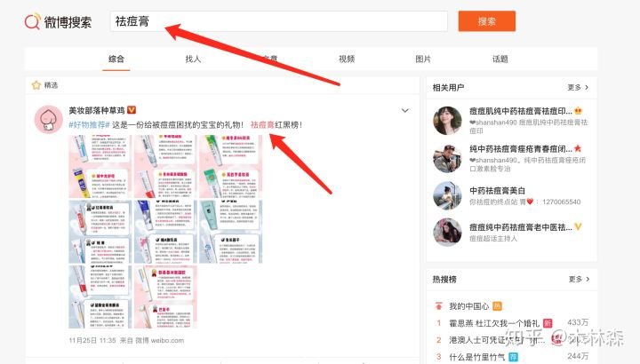Viewport: 640px width, 364px height.
Task: Click the highlighted 祛痘膏 keyword in post
Action: coord(262,124)
